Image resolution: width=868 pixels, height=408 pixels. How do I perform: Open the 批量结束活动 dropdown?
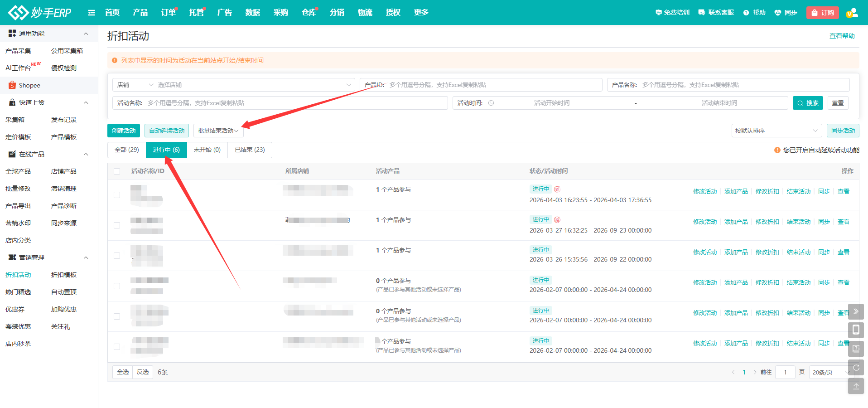[218, 131]
